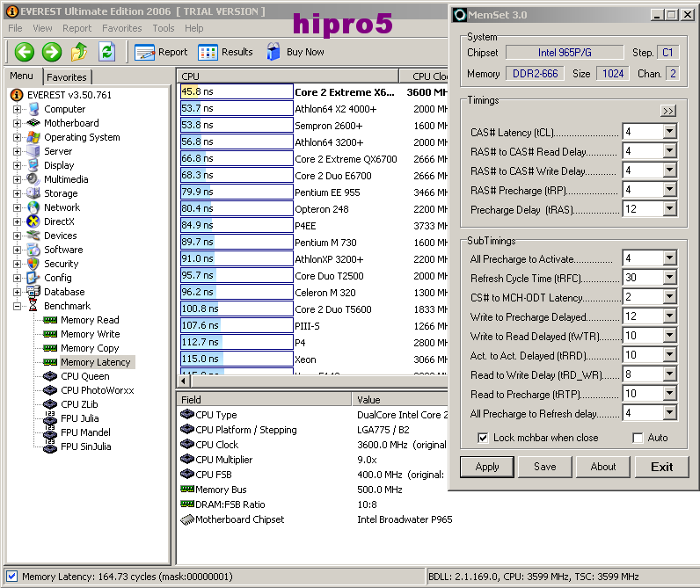This screenshot has height=588, width=700.
Task: Click the green Back arrow icon
Action: (x=24, y=52)
